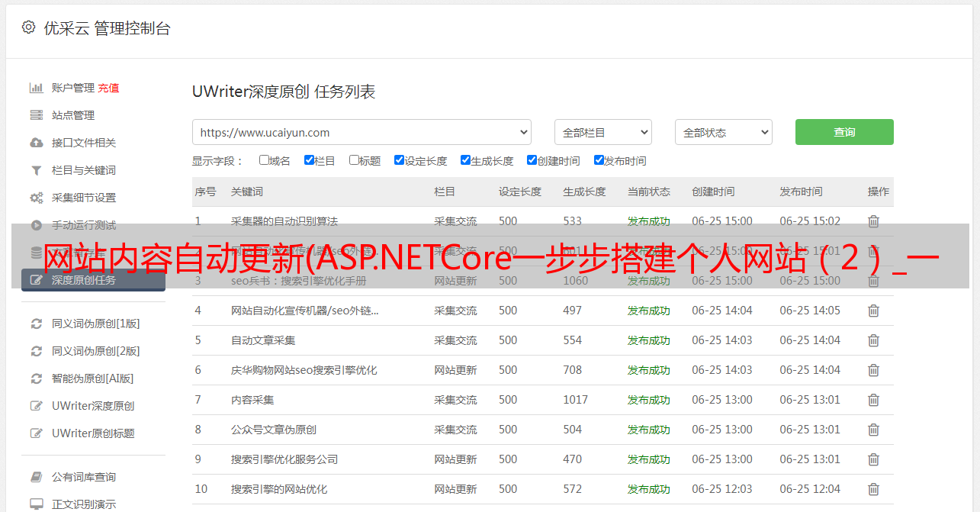Click the red 充值 link
Image resolution: width=980 pixels, height=512 pixels.
[108, 88]
